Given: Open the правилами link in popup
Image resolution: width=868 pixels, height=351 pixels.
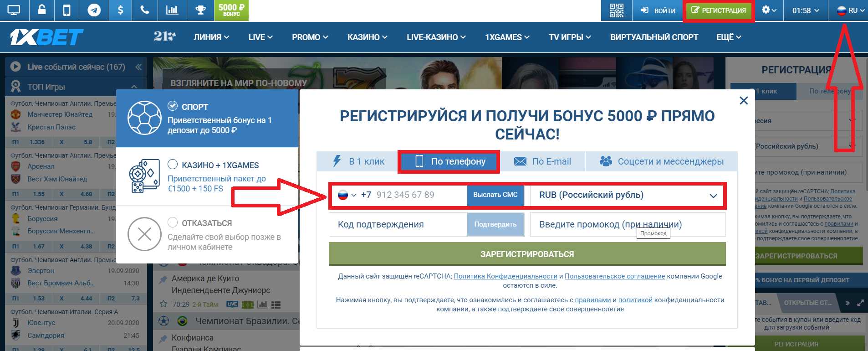Looking at the screenshot, I should tap(592, 300).
